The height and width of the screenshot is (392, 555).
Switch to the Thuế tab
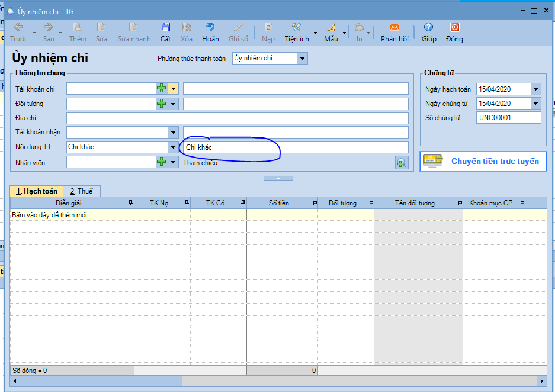tap(81, 191)
